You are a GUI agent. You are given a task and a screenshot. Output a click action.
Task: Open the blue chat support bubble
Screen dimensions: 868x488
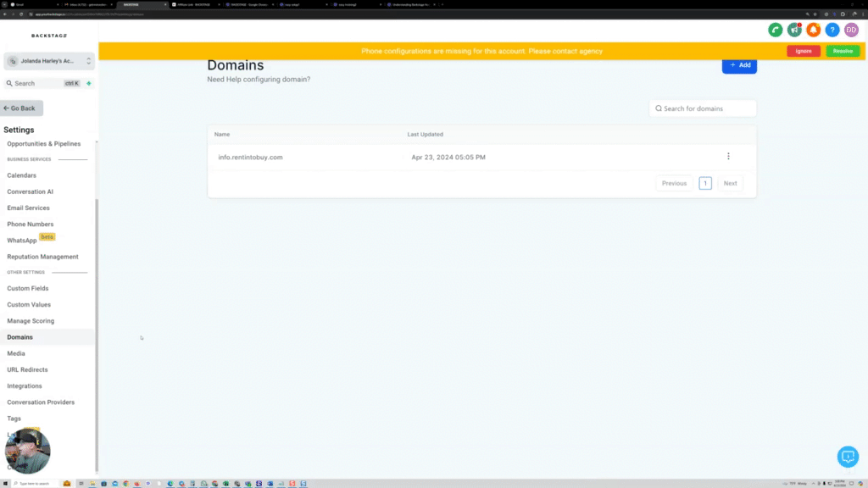848,457
